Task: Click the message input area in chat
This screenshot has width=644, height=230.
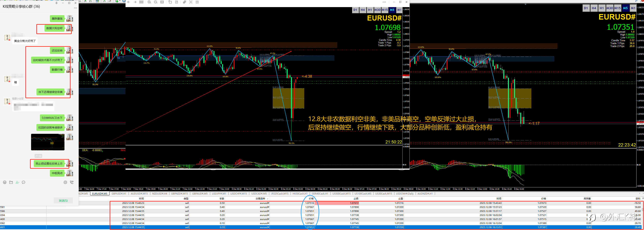Action: click(x=39, y=191)
